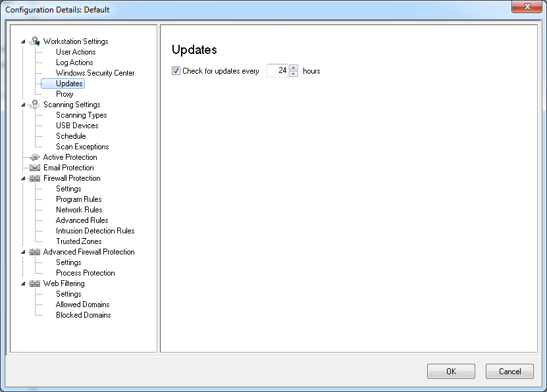Open the Proxy settings page
Image resolution: width=547 pixels, height=392 pixels.
[x=65, y=94]
